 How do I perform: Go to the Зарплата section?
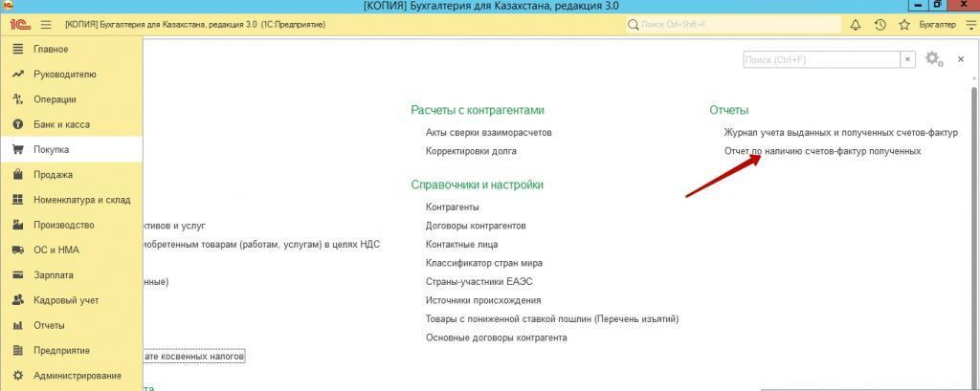[54, 274]
